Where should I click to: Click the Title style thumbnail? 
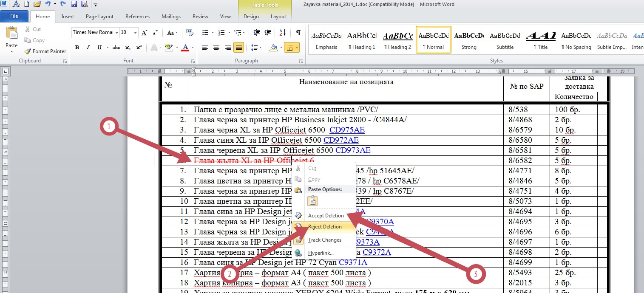540,39
